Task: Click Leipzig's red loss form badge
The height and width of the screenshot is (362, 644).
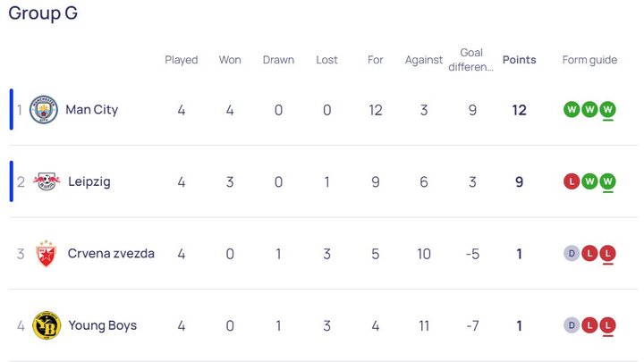Action: click(x=572, y=181)
